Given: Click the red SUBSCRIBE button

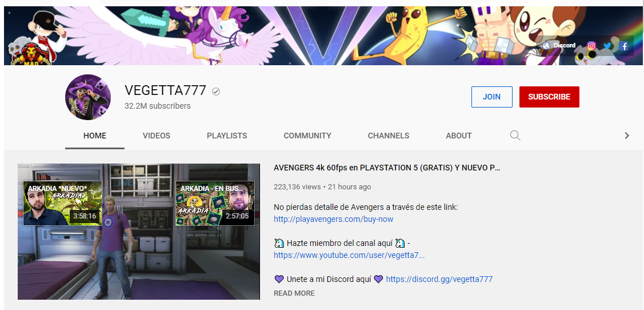Looking at the screenshot, I should [549, 97].
